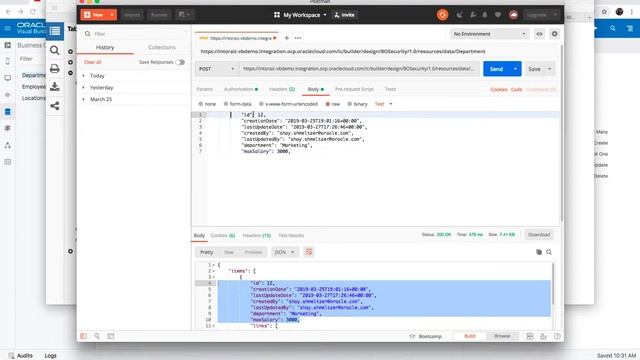Click search icon in Visual Builder sidebar
The width and height of the screenshot is (640, 360).
[55, 50]
